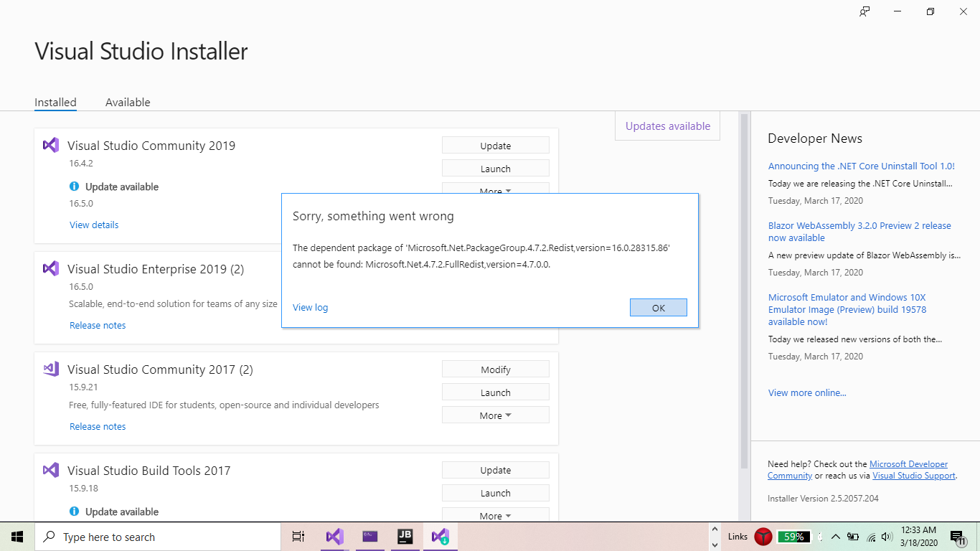The height and width of the screenshot is (551, 980).
Task: Switch to the Available tab
Action: coord(128,103)
